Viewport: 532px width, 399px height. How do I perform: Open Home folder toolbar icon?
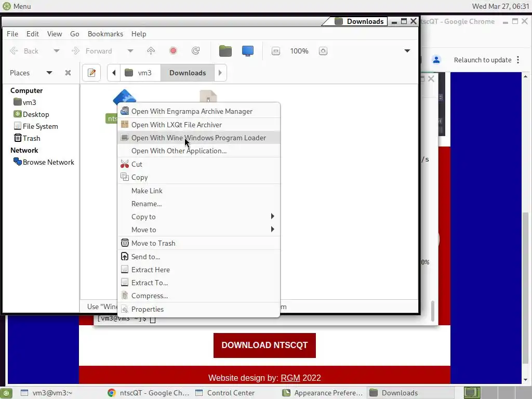[225, 51]
